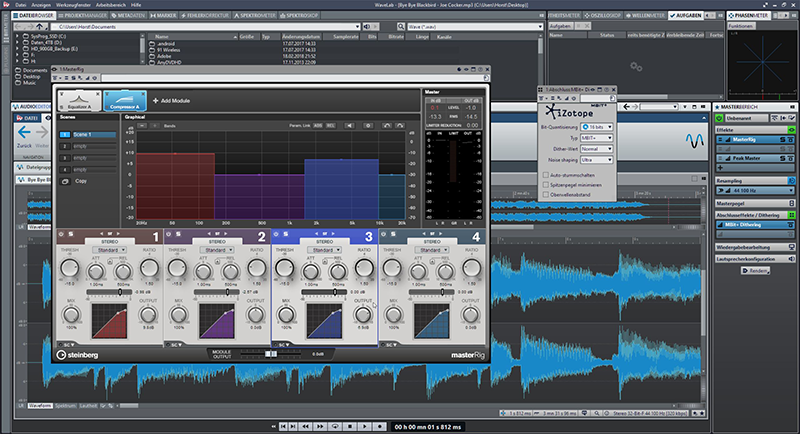Screen dimensions: 800x434
Task: Toggle band 1 auto release button
Action: coord(110,262)
